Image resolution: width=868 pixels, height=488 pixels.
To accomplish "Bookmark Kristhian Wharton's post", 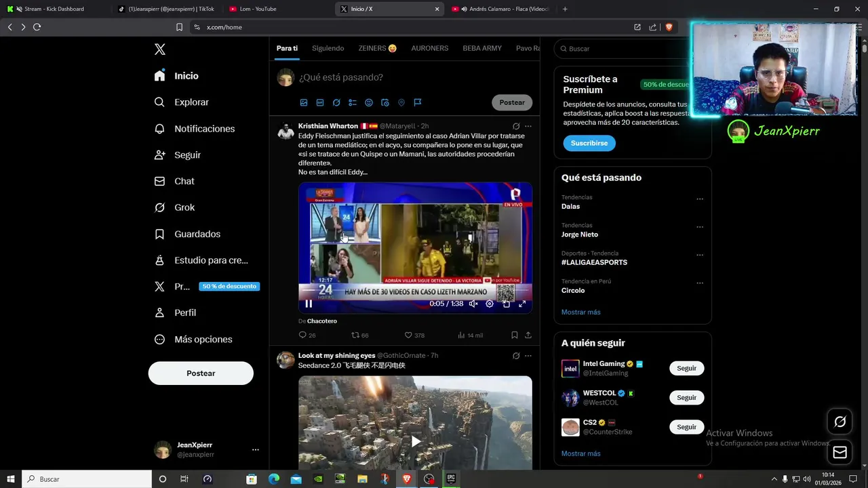I will 515,335.
